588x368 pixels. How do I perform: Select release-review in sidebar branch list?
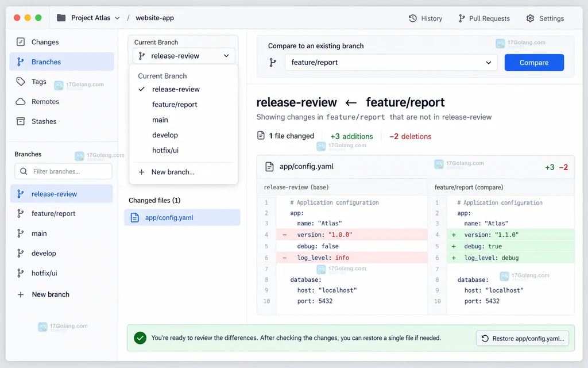click(x=61, y=194)
